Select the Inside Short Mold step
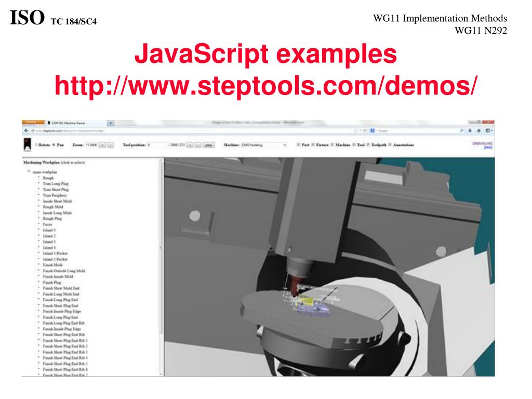 coord(57,201)
